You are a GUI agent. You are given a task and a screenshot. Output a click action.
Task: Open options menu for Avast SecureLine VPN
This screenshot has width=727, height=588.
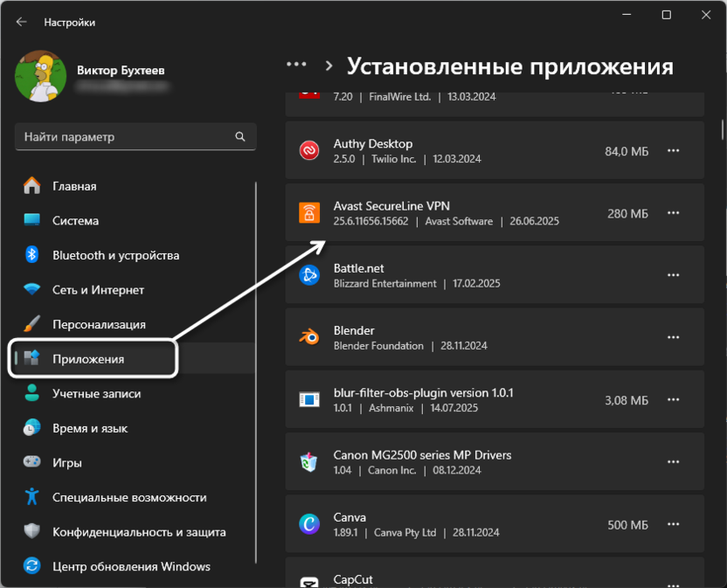coord(674,212)
